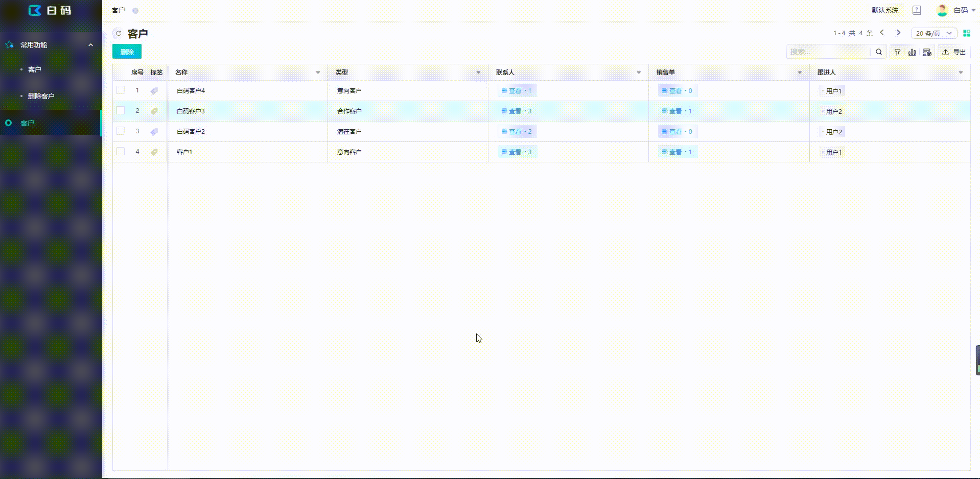Select the checkbox for 白码客户4
Viewport: 980px width, 479px height.
pyautogui.click(x=121, y=90)
